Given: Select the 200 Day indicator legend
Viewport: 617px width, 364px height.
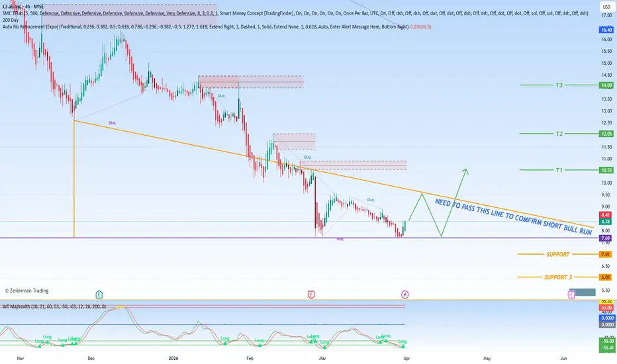Looking at the screenshot, I should [10, 20].
